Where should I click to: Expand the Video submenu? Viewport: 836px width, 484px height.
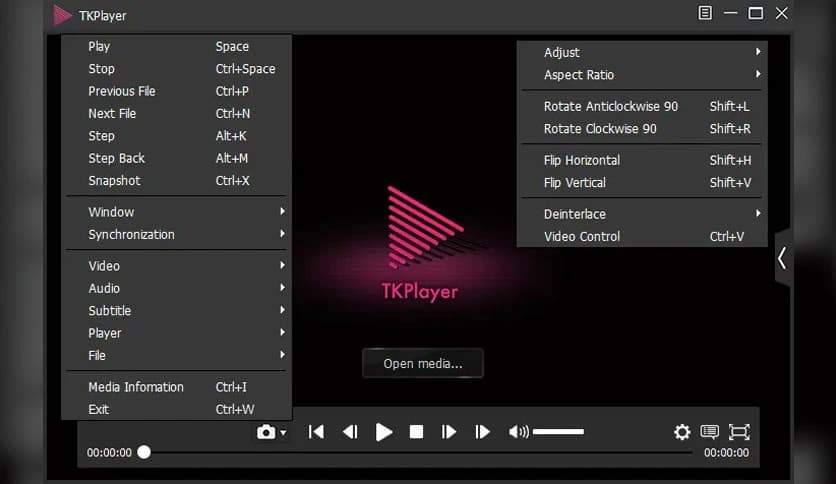click(x=176, y=266)
